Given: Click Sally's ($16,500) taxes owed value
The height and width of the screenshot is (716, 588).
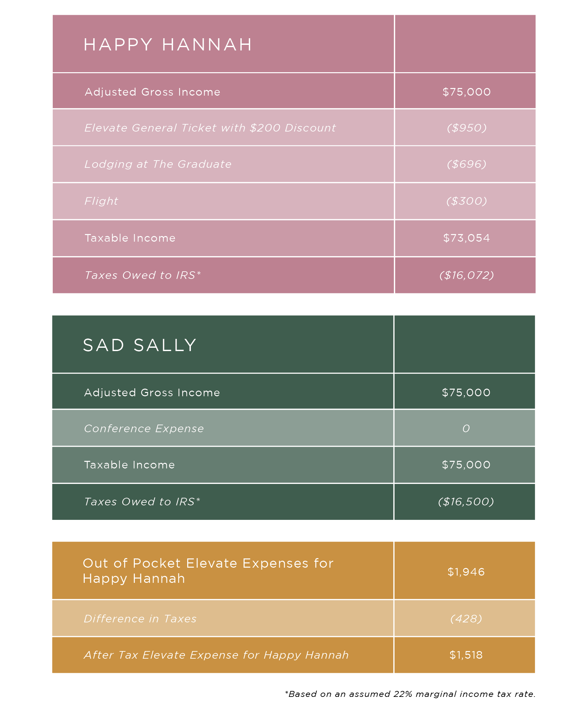Looking at the screenshot, I should [x=466, y=501].
